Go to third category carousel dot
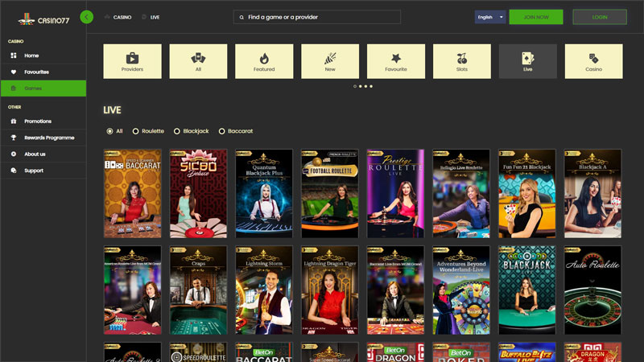Viewport: 644px width, 362px height. coord(365,86)
